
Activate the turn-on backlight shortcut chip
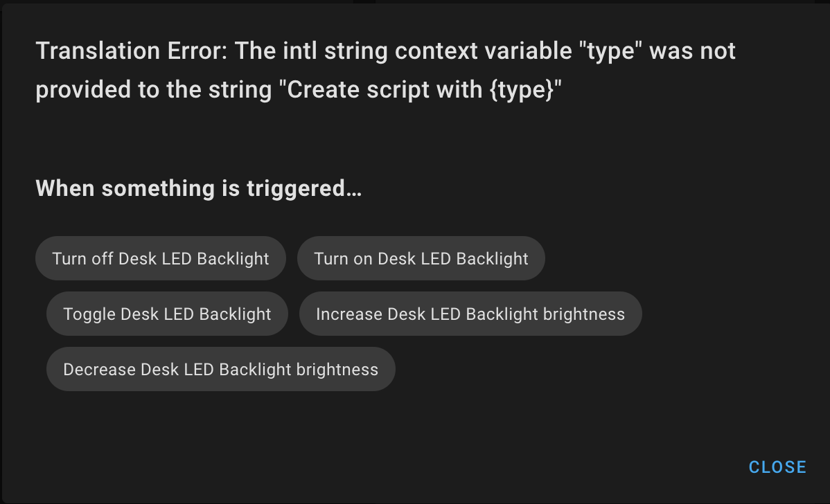[x=421, y=258]
